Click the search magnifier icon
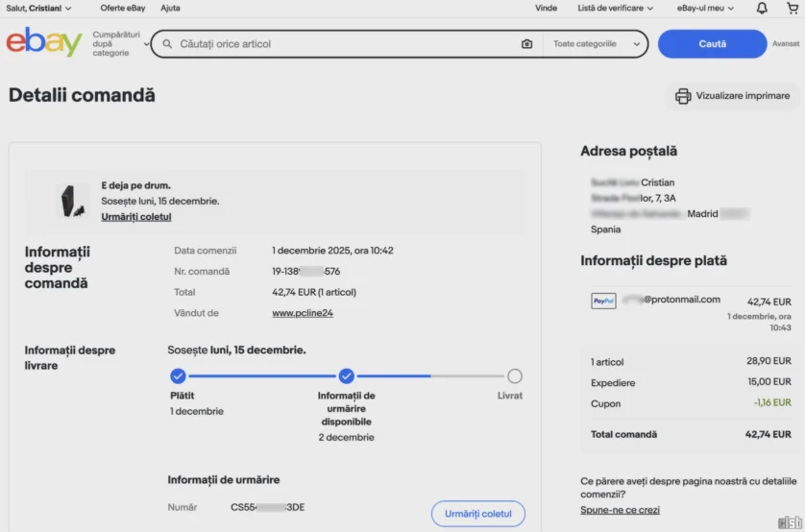Screen dimensions: 805x532 coord(168,44)
